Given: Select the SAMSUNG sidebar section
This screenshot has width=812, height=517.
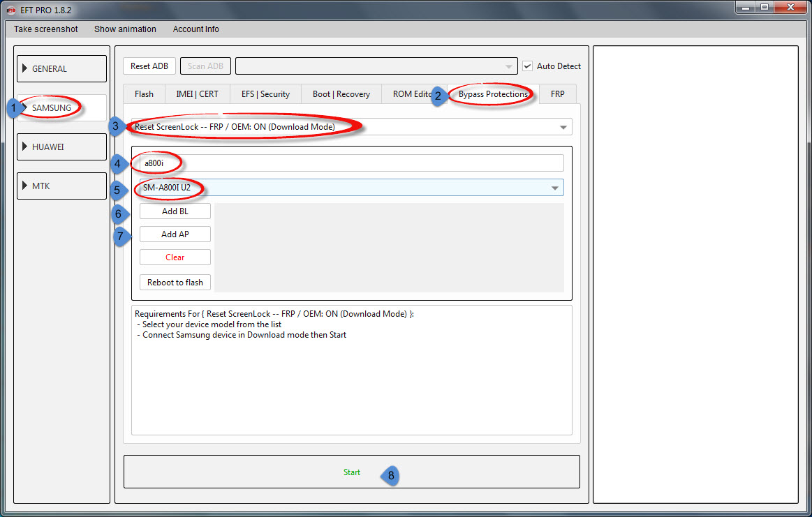Looking at the screenshot, I should (61, 107).
